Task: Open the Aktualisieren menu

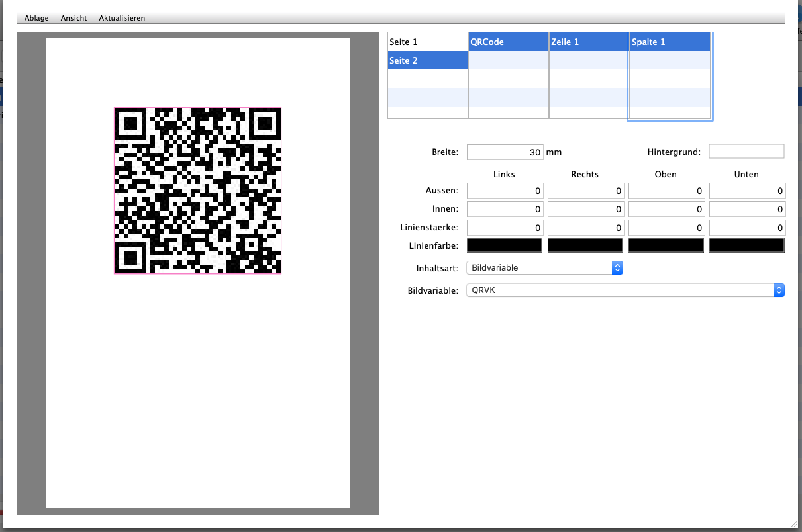Action: (x=122, y=18)
